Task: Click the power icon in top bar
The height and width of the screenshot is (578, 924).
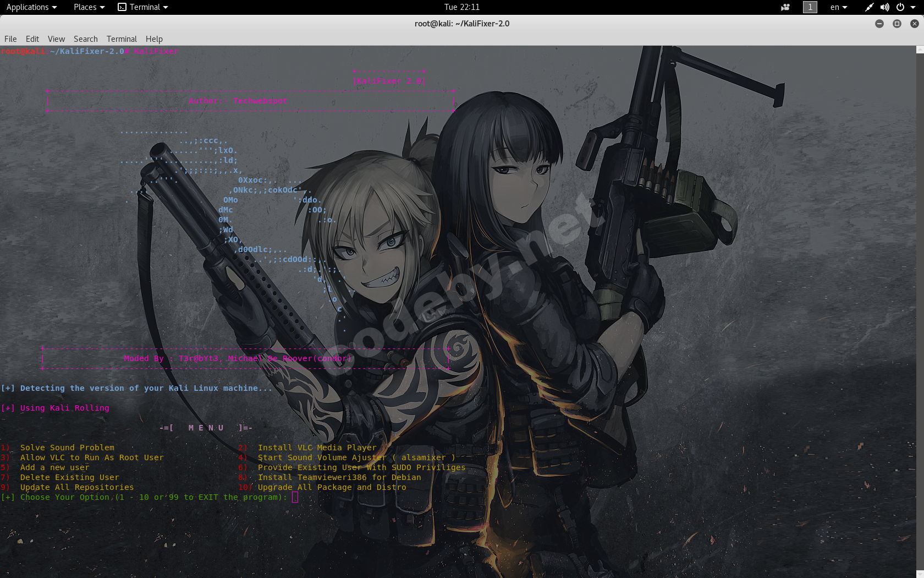Action: (900, 7)
